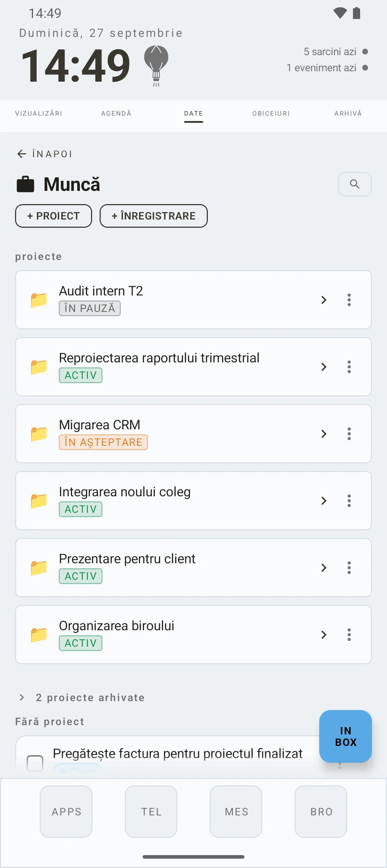
Task: Open Reproiectarea raportului trimestrial project title
Action: [x=159, y=358]
